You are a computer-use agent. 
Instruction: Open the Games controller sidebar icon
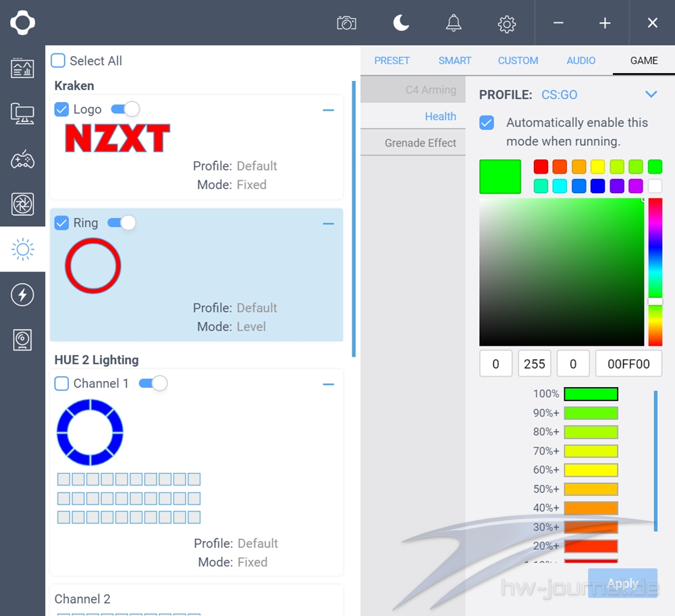pos(22,159)
